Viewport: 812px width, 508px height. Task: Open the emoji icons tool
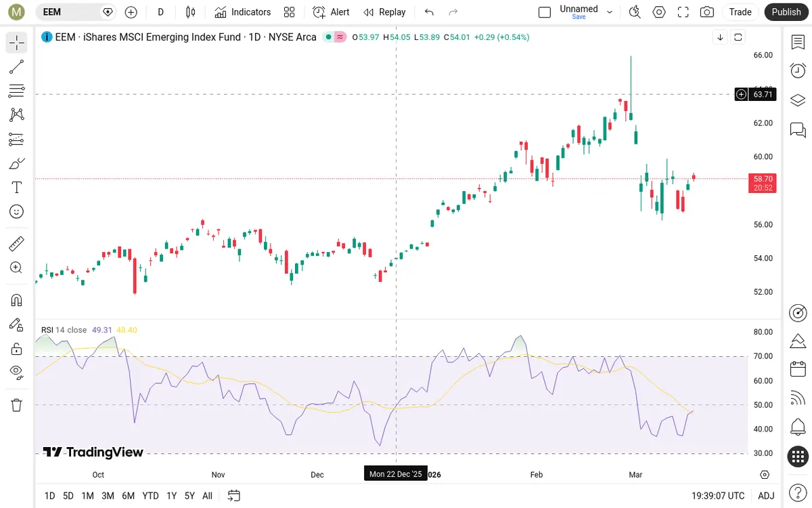tap(17, 211)
